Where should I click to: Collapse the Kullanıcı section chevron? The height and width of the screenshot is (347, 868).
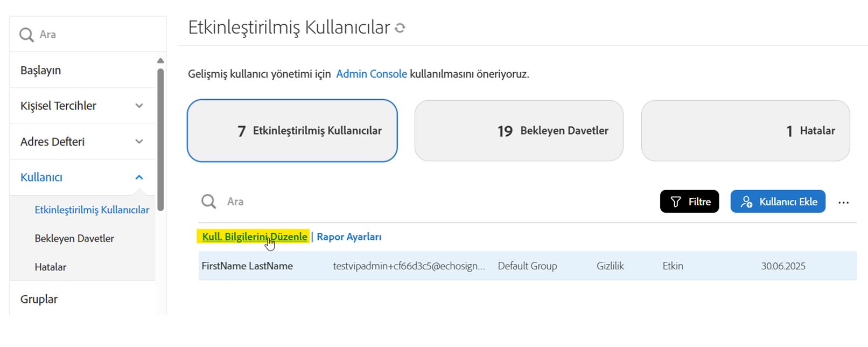pyautogui.click(x=139, y=177)
